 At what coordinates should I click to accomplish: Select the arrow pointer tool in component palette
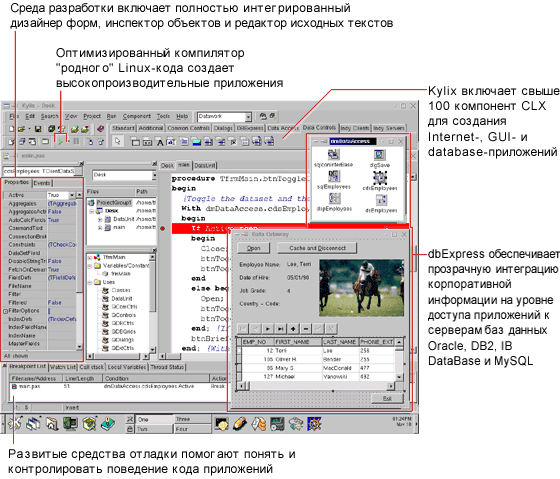pyautogui.click(x=117, y=141)
